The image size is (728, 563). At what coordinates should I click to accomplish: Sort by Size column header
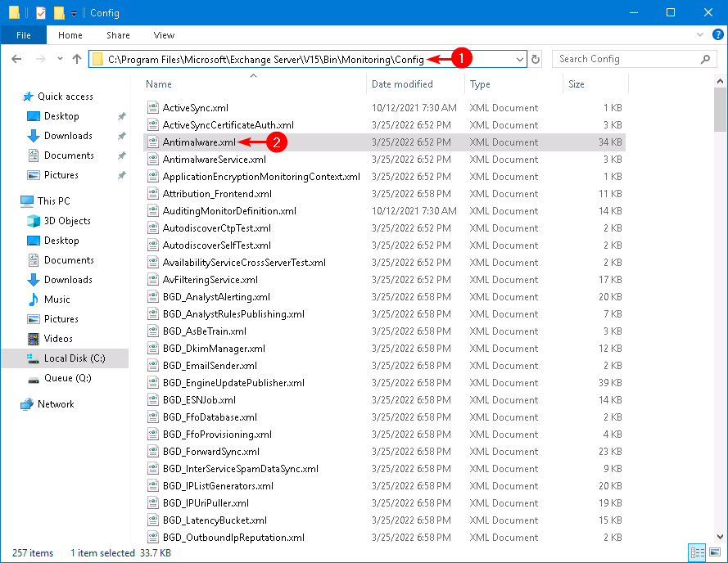577,84
